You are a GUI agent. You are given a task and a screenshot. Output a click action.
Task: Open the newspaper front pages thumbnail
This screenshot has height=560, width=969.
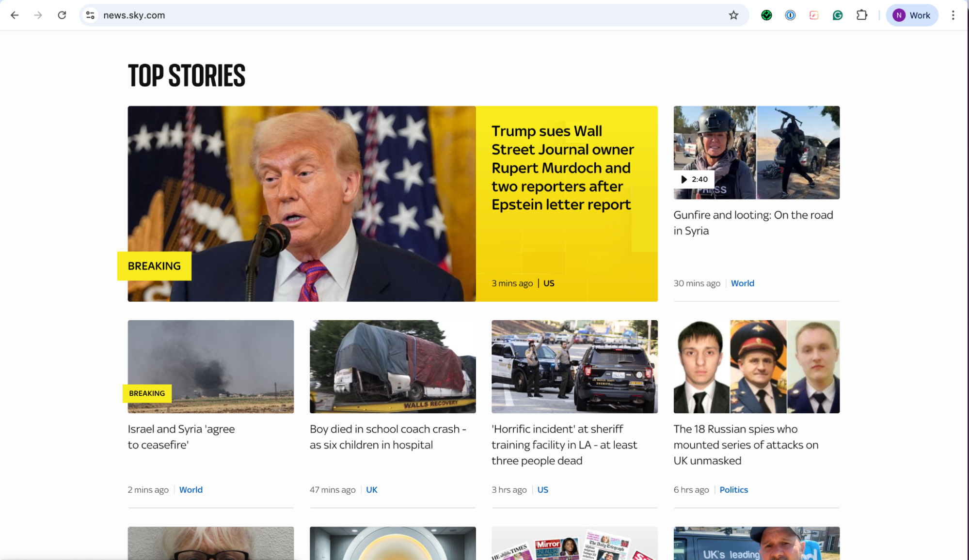point(574,543)
